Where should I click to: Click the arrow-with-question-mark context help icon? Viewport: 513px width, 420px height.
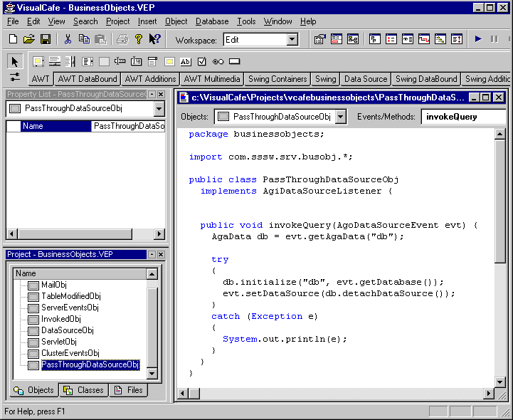(x=154, y=39)
